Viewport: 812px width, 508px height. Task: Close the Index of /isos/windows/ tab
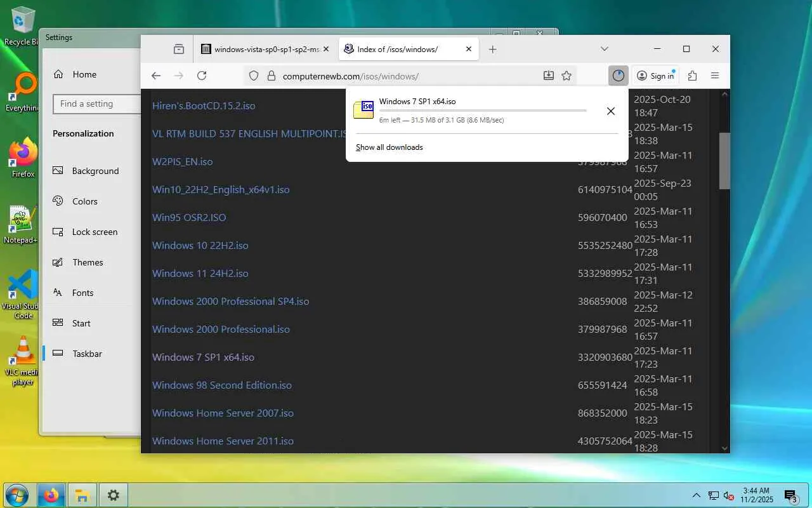coord(469,49)
